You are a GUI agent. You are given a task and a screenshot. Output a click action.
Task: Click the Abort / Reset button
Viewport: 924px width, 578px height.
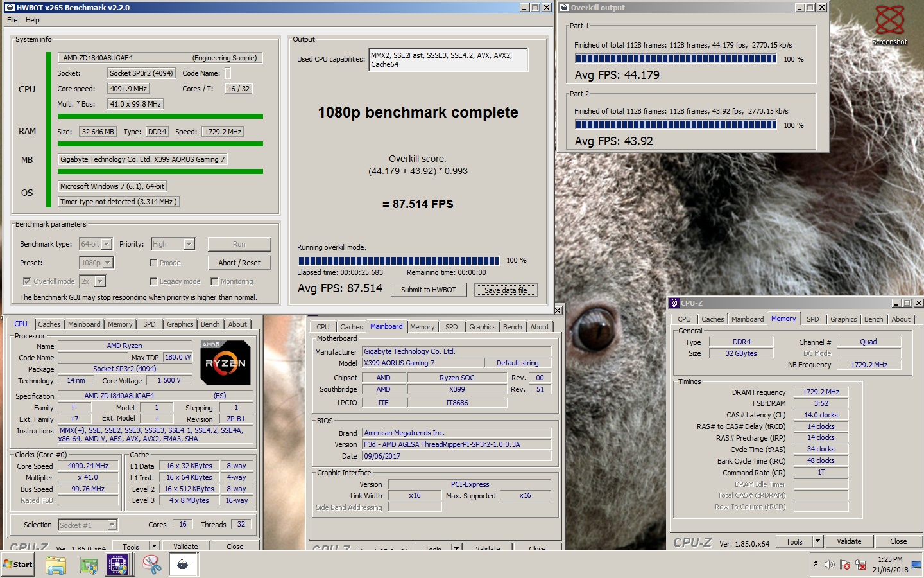239,263
